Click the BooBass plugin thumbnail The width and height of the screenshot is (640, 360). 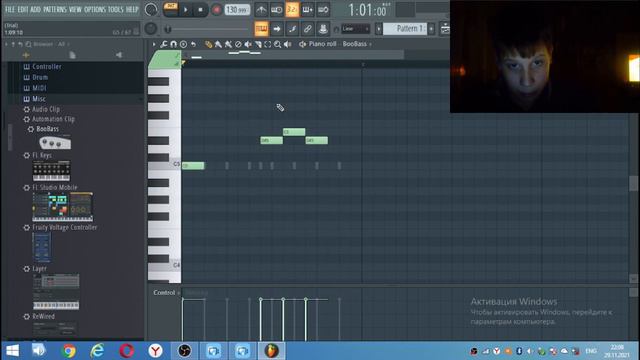[55, 142]
